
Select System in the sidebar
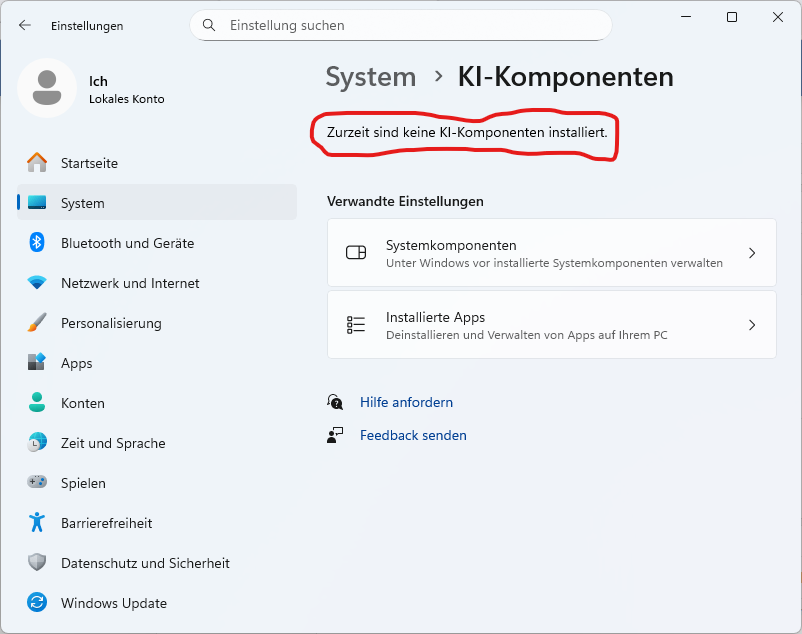(157, 202)
